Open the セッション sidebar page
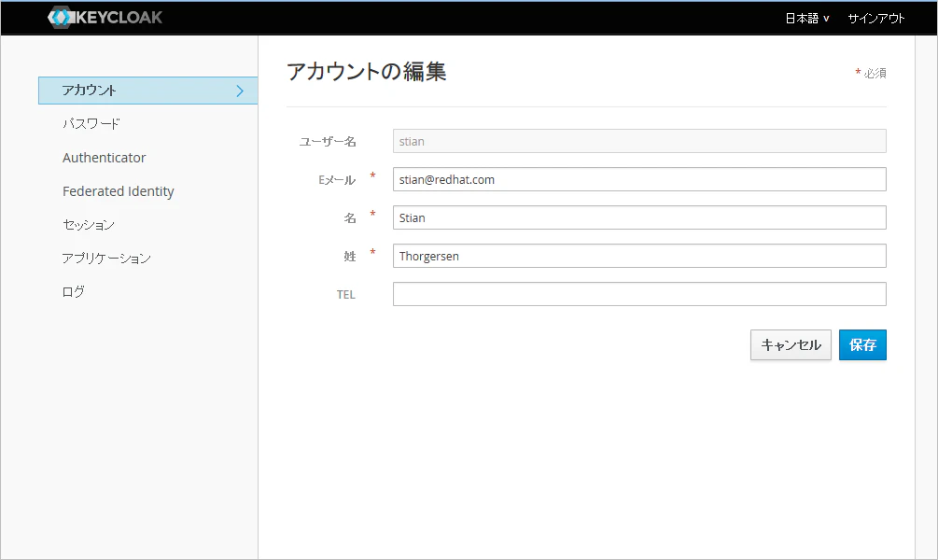Viewport: 938px width, 560px height. tap(89, 224)
